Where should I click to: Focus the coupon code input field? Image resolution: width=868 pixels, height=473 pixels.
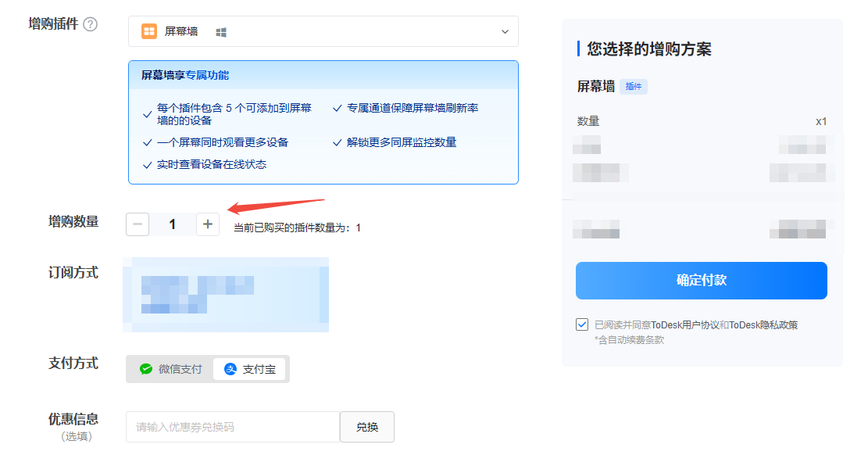pyautogui.click(x=232, y=427)
